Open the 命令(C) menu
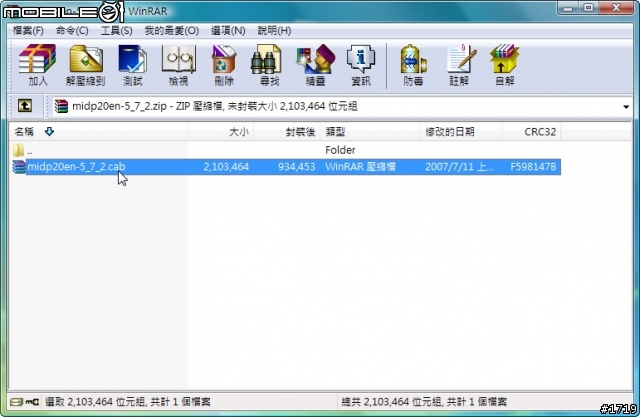The height and width of the screenshot is (417, 640). coord(72,31)
